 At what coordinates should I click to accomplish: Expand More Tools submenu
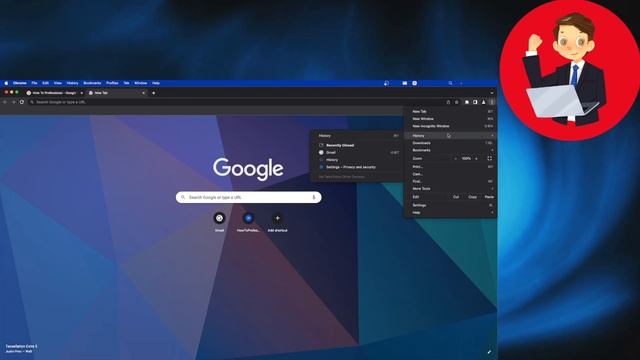pos(451,189)
